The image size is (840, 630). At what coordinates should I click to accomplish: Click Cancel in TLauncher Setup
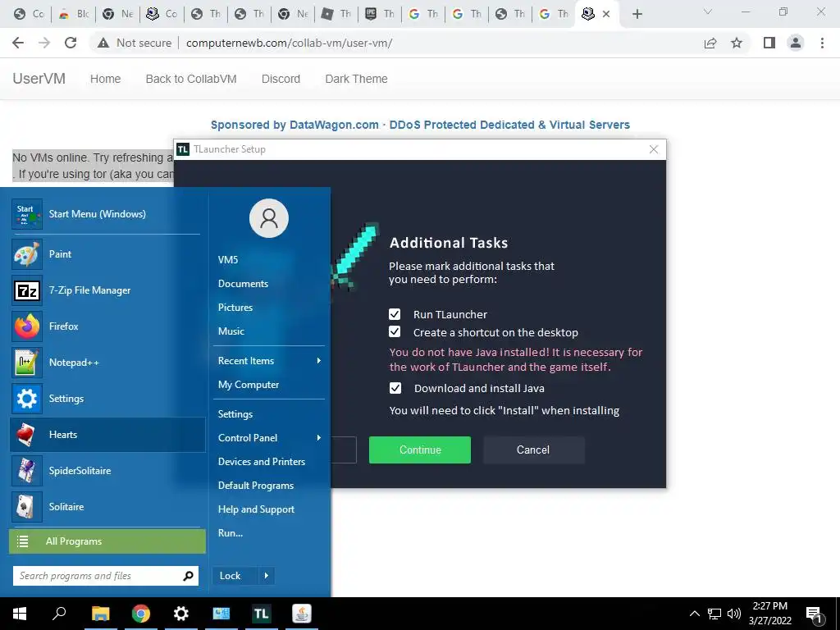(x=533, y=450)
